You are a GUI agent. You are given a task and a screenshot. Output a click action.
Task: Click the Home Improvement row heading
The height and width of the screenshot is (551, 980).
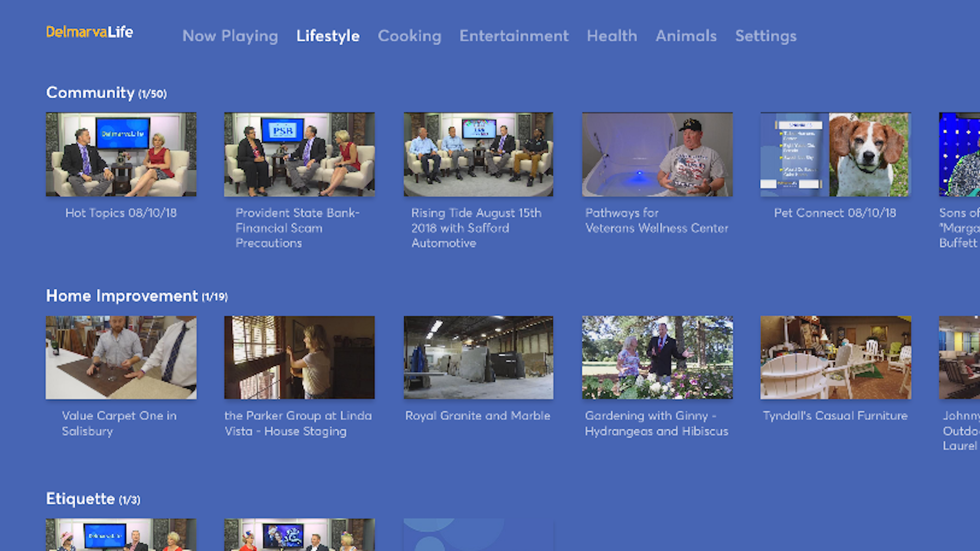coord(137,296)
